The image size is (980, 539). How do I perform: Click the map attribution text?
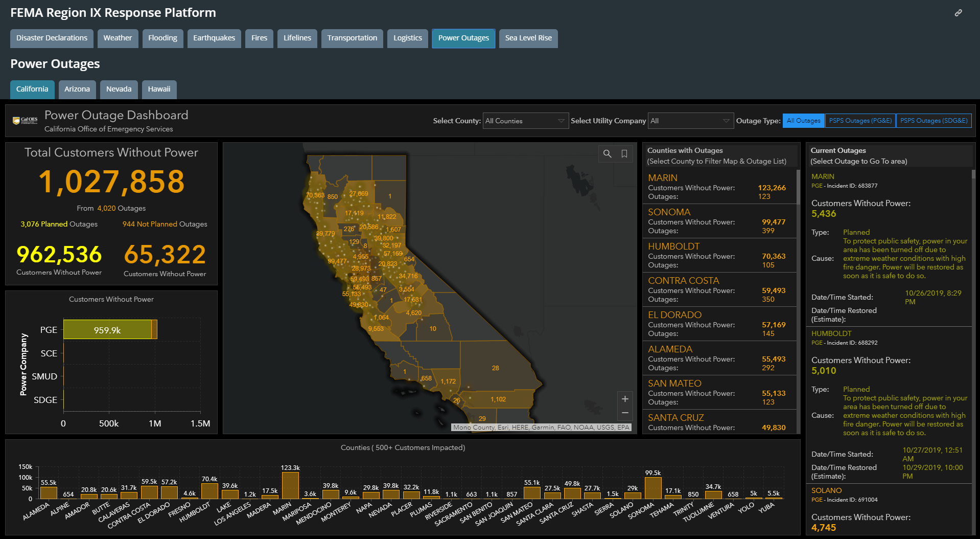pos(541,428)
